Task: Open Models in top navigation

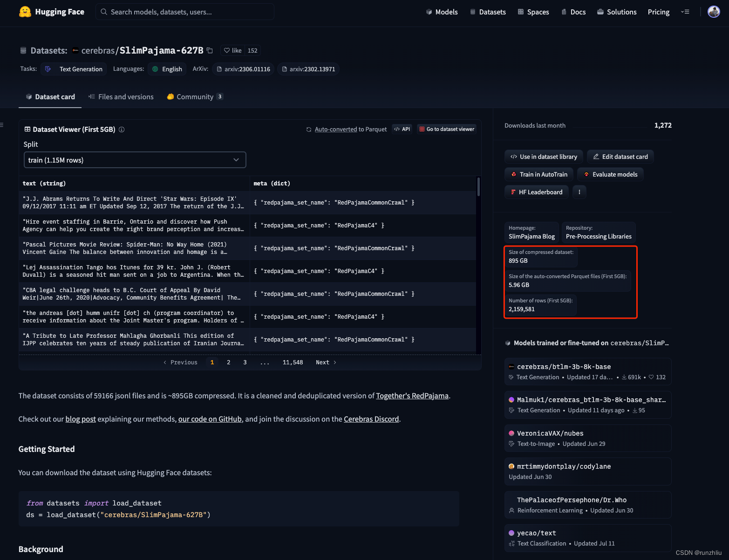Action: pyautogui.click(x=442, y=12)
